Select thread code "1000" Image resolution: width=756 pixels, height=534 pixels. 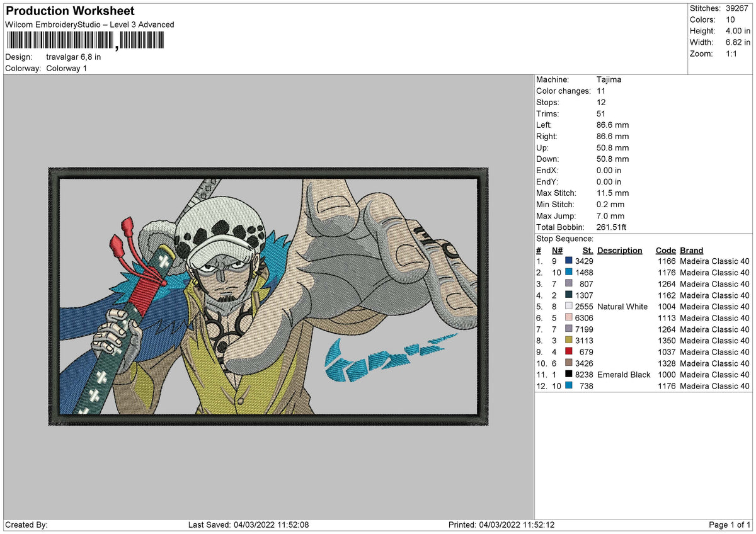pyautogui.click(x=665, y=374)
